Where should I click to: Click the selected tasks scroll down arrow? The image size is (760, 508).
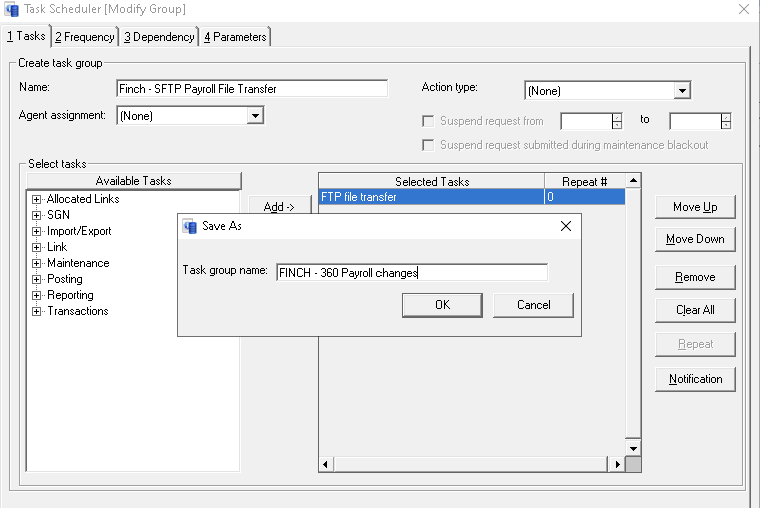pos(633,448)
